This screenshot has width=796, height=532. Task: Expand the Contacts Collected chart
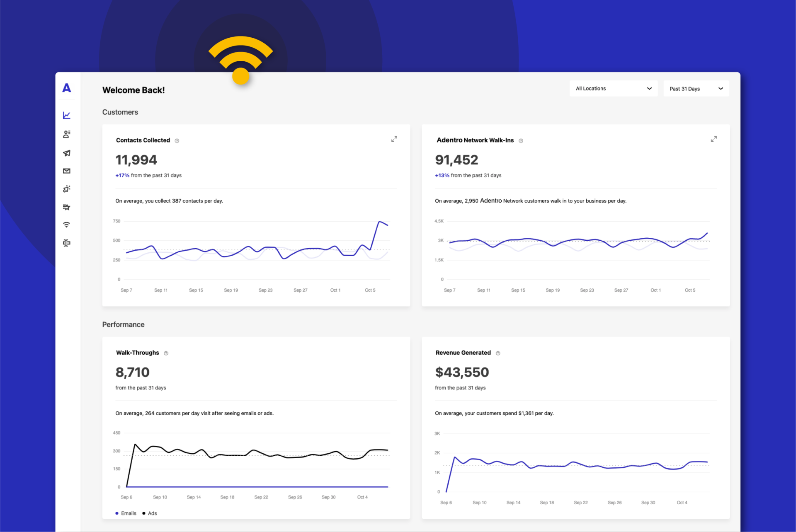pos(394,139)
